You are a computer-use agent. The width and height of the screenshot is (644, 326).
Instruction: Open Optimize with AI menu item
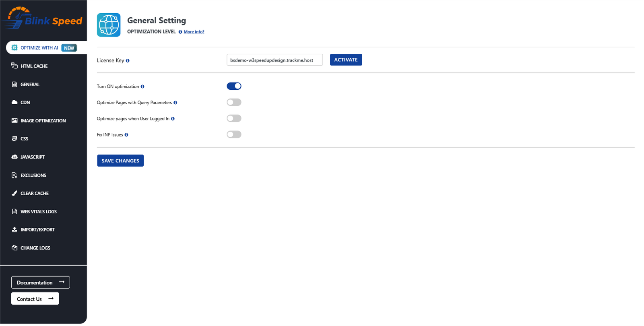click(46, 47)
